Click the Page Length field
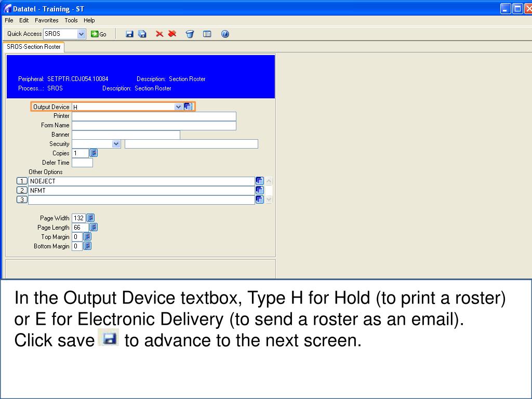Viewport: 532px width, 399px height. pos(80,228)
